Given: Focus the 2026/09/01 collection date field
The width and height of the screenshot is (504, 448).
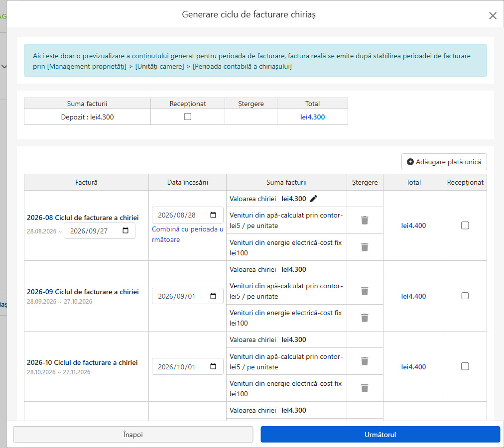Looking at the screenshot, I should 187,296.
